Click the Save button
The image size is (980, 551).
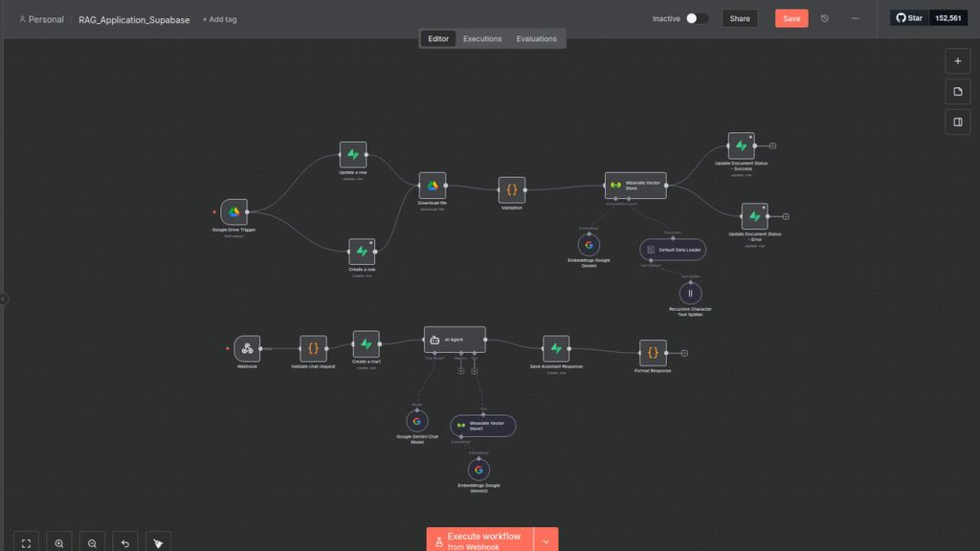point(791,17)
